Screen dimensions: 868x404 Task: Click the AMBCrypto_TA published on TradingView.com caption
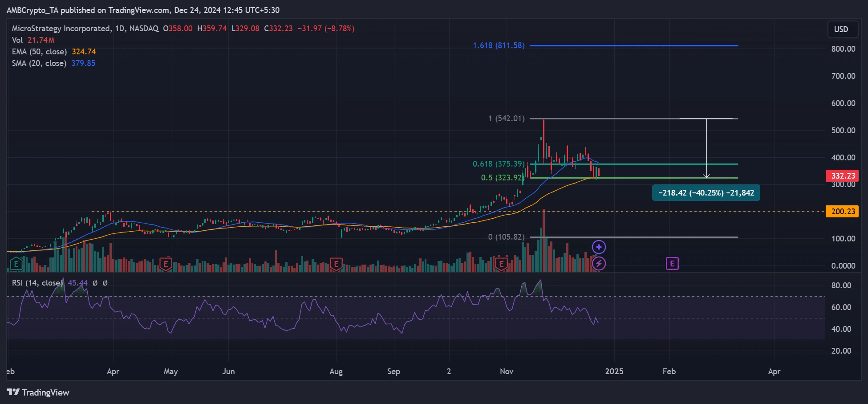pyautogui.click(x=143, y=10)
